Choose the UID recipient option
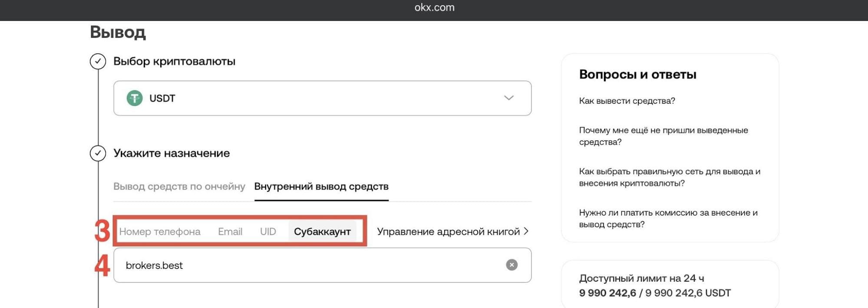Screen dimensions: 868x308 point(268,232)
